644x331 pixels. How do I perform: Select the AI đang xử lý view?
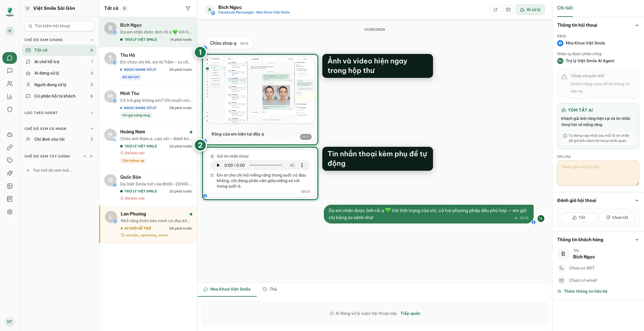[x=59, y=73]
